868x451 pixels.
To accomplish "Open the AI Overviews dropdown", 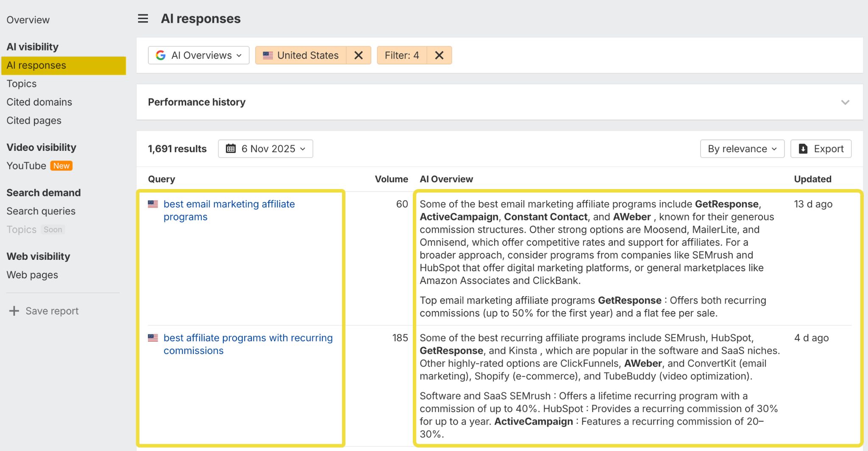I will click(x=199, y=56).
